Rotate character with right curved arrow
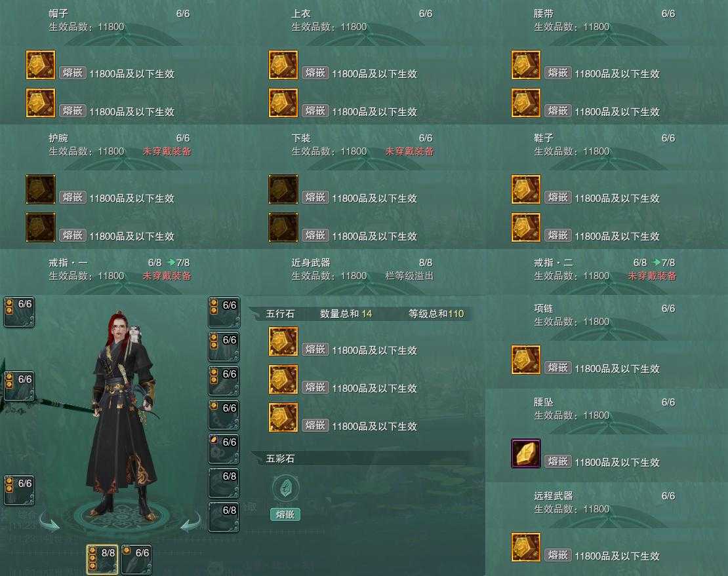 pyautogui.click(x=190, y=521)
